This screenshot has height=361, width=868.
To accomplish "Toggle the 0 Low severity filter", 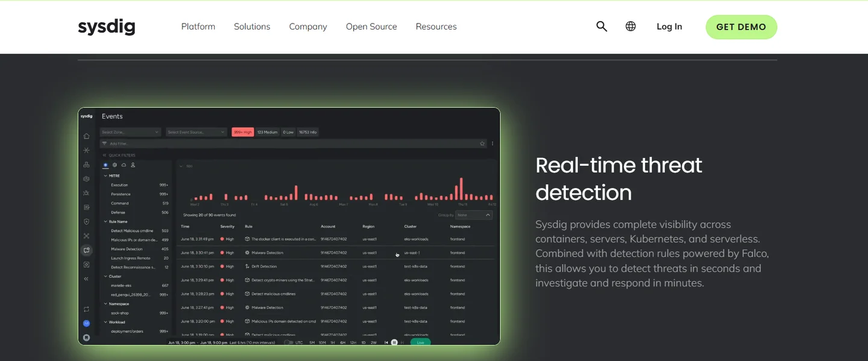I will coord(288,132).
